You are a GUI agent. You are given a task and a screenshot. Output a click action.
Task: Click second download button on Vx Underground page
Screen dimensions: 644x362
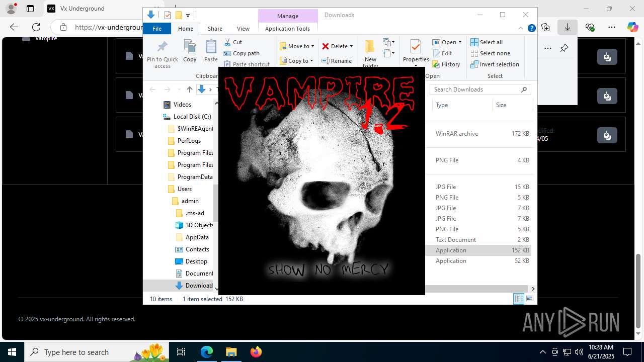point(607,96)
